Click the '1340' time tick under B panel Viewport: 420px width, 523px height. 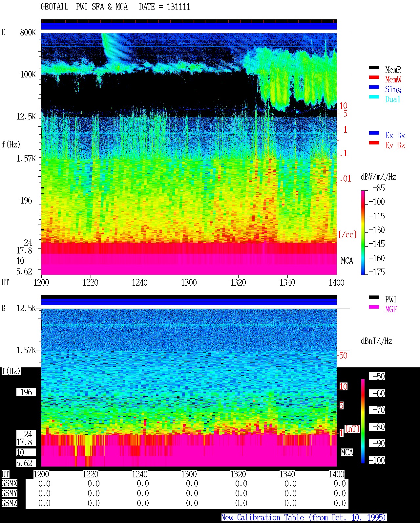(287, 474)
